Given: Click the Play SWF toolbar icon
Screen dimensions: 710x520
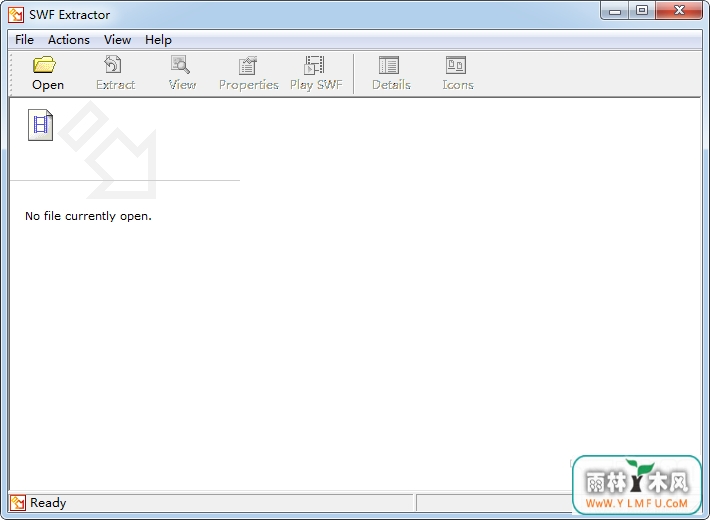Looking at the screenshot, I should point(314,65).
